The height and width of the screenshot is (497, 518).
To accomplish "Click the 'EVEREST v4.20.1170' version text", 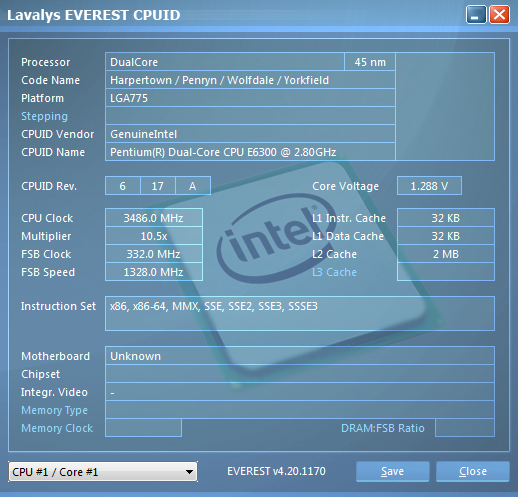I will (276, 471).
